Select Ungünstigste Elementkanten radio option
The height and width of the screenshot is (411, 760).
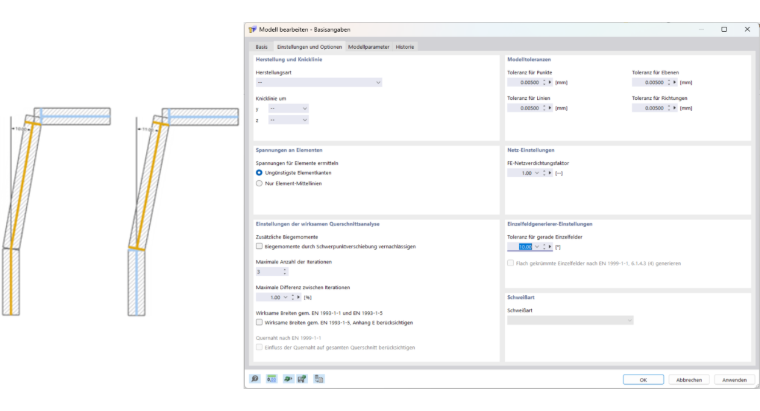point(259,173)
